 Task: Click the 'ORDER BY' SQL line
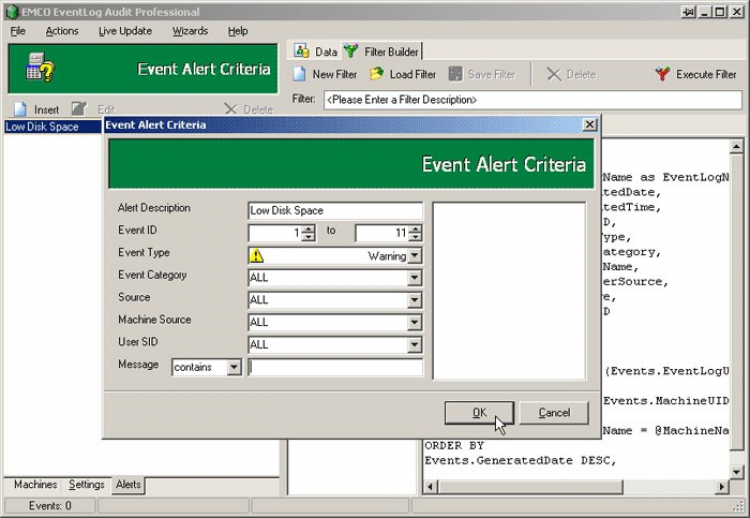point(454,446)
